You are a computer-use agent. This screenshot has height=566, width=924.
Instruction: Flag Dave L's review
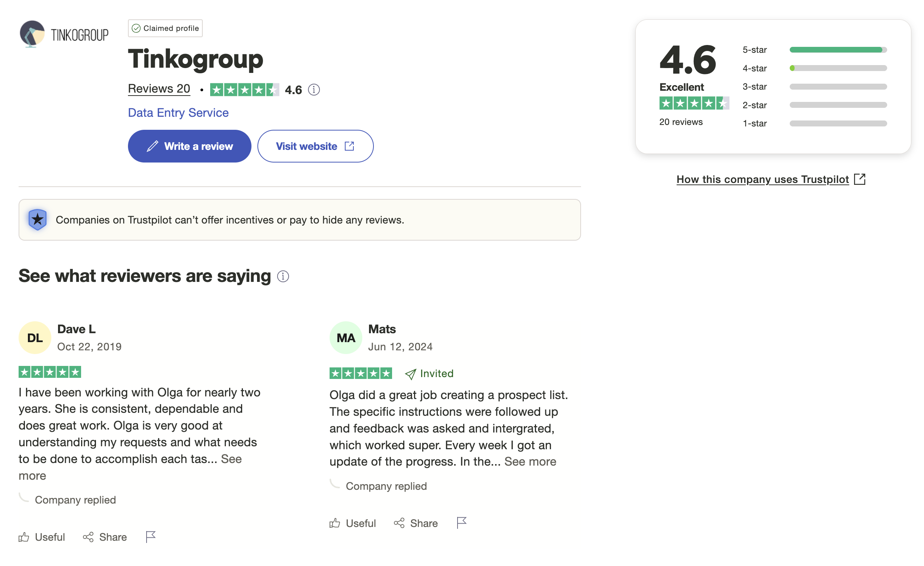point(150,537)
